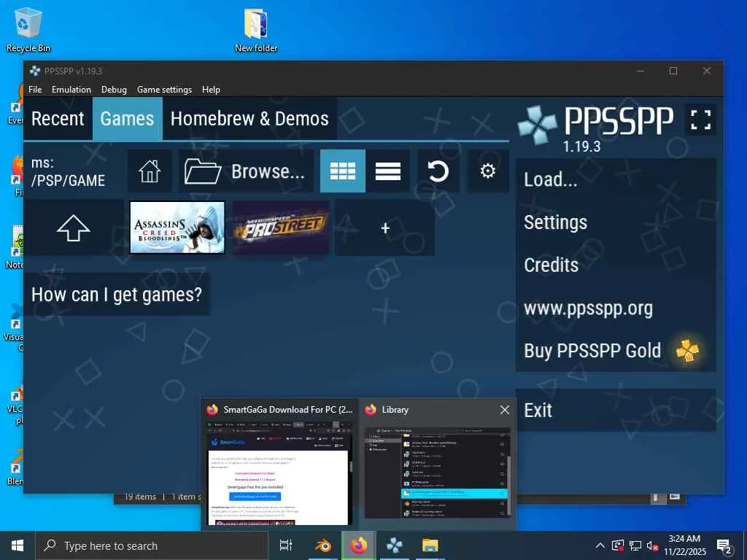Select the New folder desktop icon
Screen dimensions: 747x560
point(256,29)
